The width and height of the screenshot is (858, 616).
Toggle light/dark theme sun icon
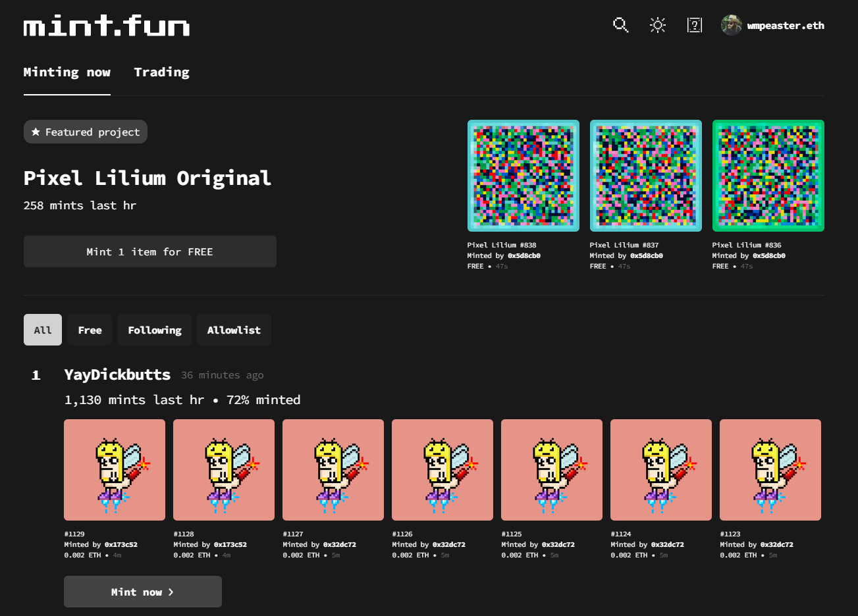pos(657,26)
